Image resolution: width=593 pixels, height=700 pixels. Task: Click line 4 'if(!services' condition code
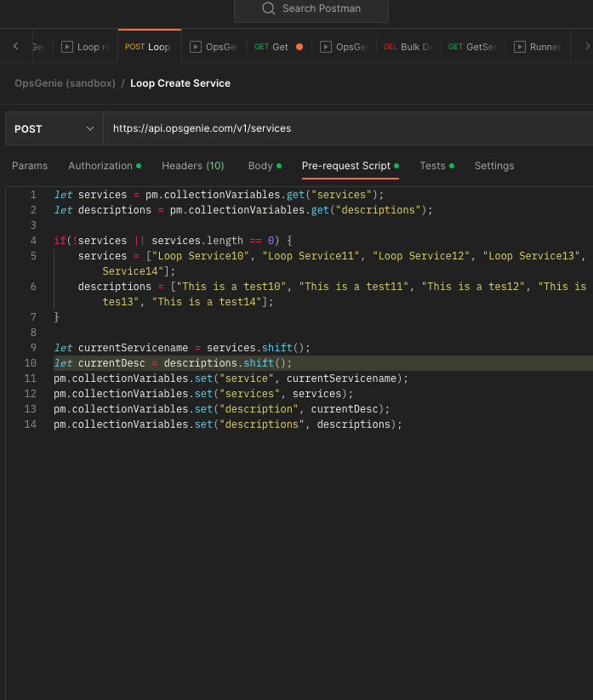pyautogui.click(x=173, y=241)
